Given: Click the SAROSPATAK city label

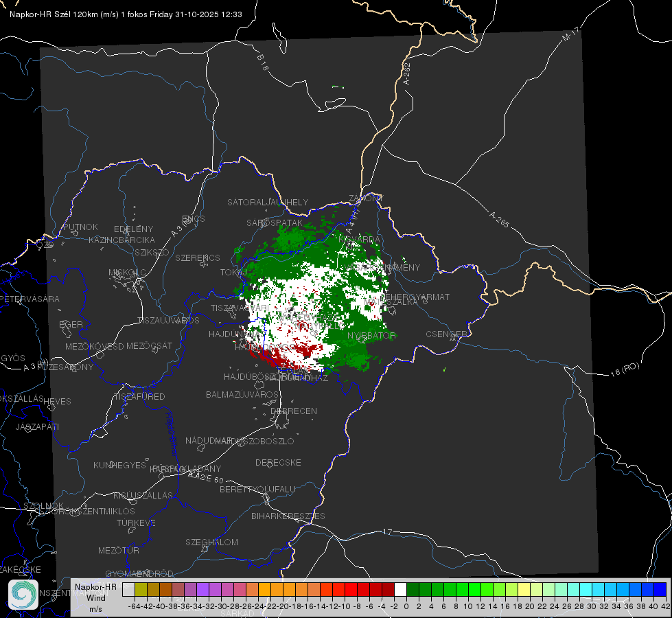Looking at the screenshot, I should (275, 222).
